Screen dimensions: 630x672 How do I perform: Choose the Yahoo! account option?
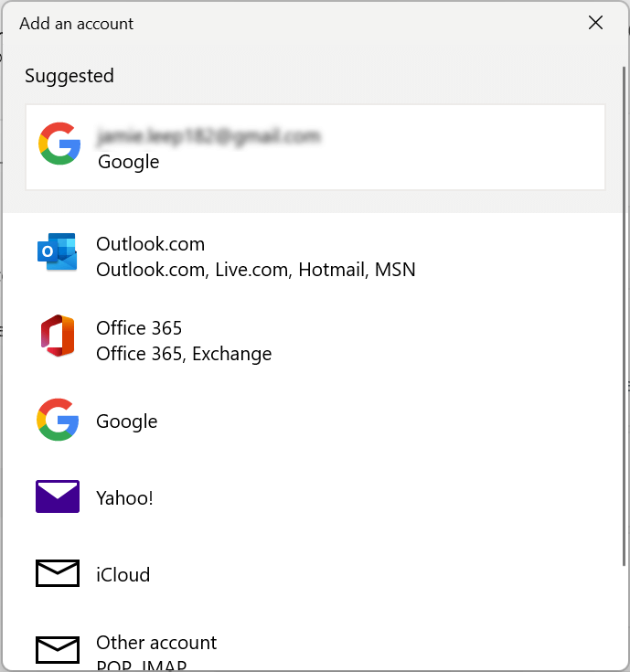point(312,497)
